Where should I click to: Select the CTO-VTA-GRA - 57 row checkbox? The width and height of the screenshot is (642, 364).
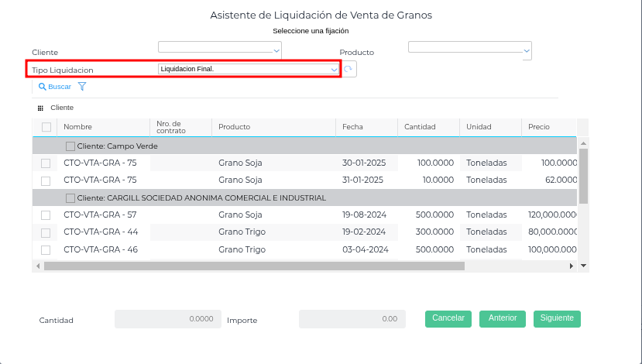[x=46, y=215]
